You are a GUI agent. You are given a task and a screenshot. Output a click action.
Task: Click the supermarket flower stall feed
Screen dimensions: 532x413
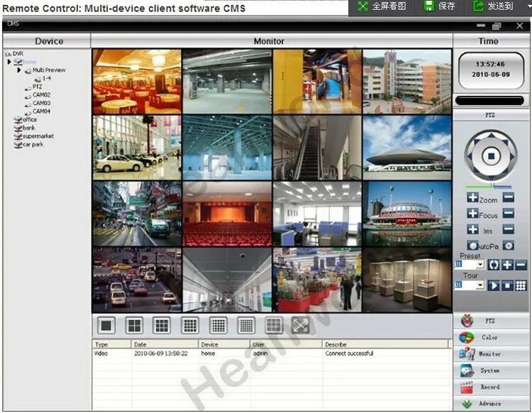317,280
